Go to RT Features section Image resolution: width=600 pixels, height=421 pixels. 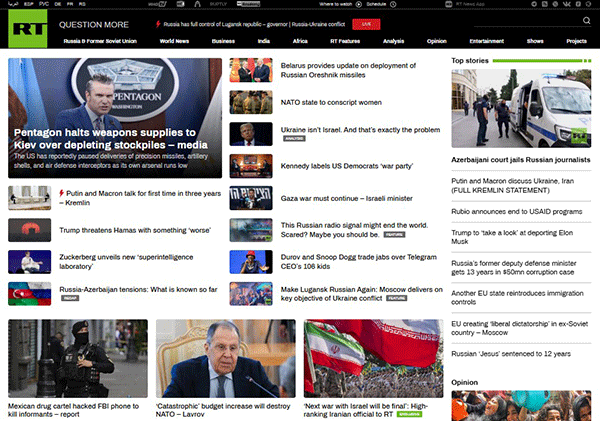tap(345, 41)
